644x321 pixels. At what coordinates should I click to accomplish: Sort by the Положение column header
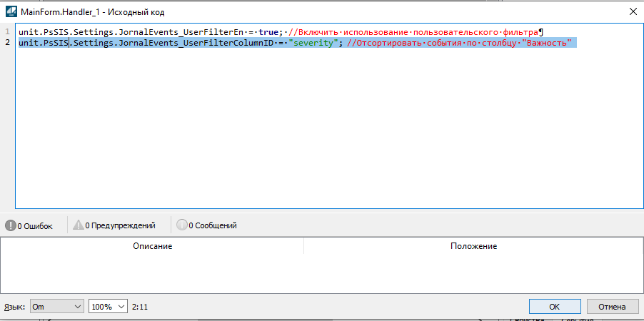(473, 246)
